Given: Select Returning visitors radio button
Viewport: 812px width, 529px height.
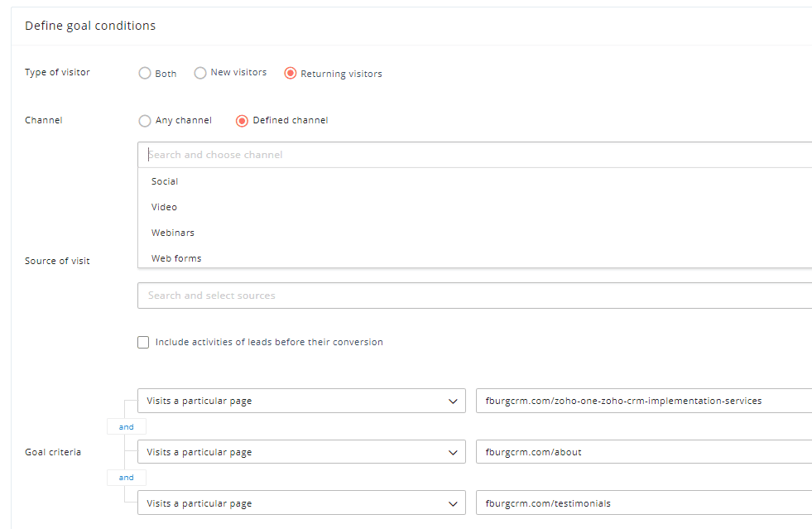Looking at the screenshot, I should point(291,74).
